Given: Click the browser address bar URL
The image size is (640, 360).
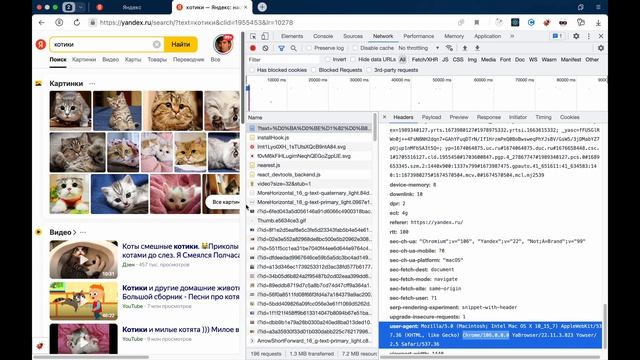Looking at the screenshot, I should click(196, 22).
